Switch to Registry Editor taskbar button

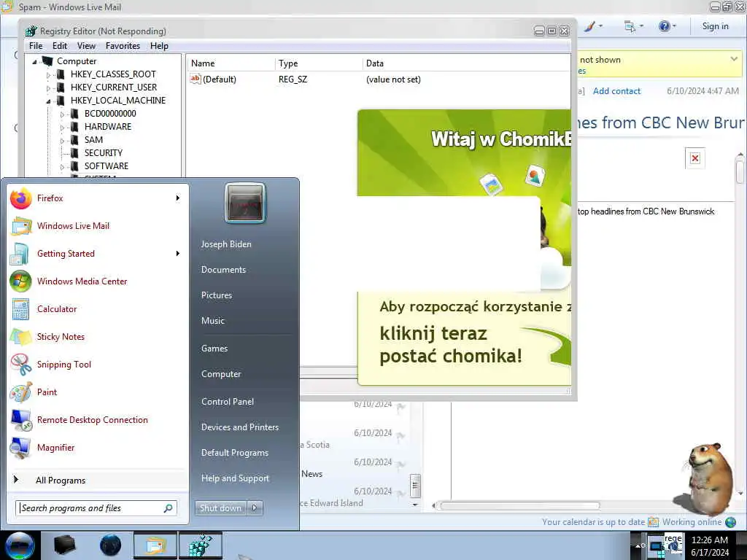(x=201, y=545)
